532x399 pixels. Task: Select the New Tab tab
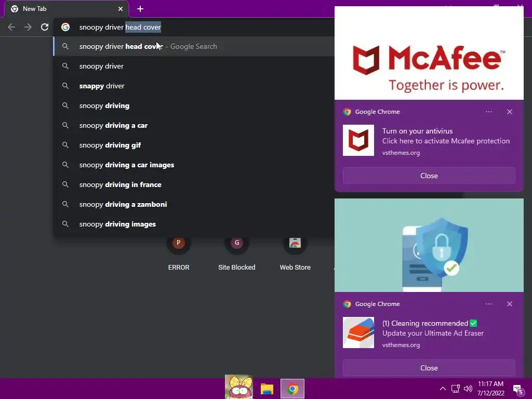[66, 9]
